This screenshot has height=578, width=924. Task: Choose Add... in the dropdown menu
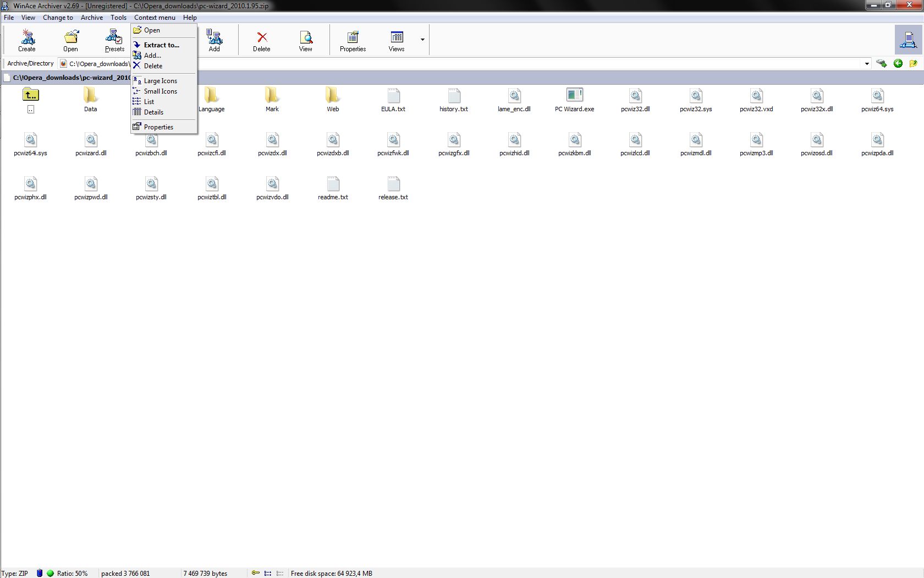tap(164, 56)
